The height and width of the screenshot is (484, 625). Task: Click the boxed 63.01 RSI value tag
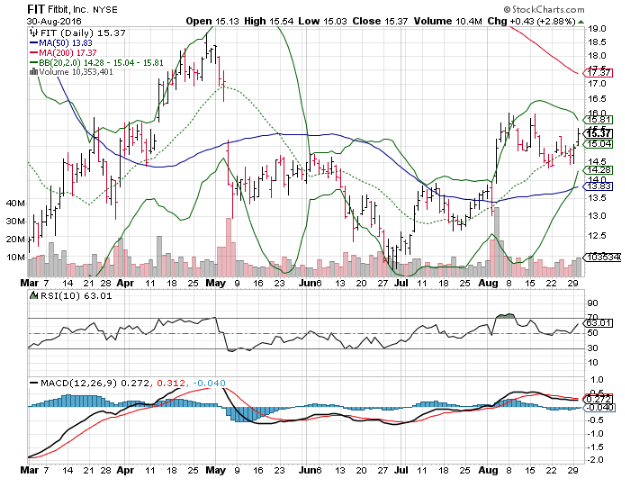click(599, 323)
